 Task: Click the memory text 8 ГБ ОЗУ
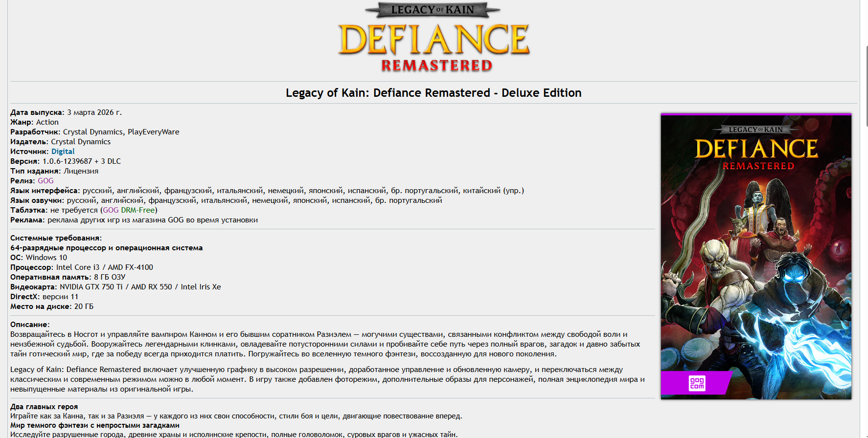coord(110,277)
